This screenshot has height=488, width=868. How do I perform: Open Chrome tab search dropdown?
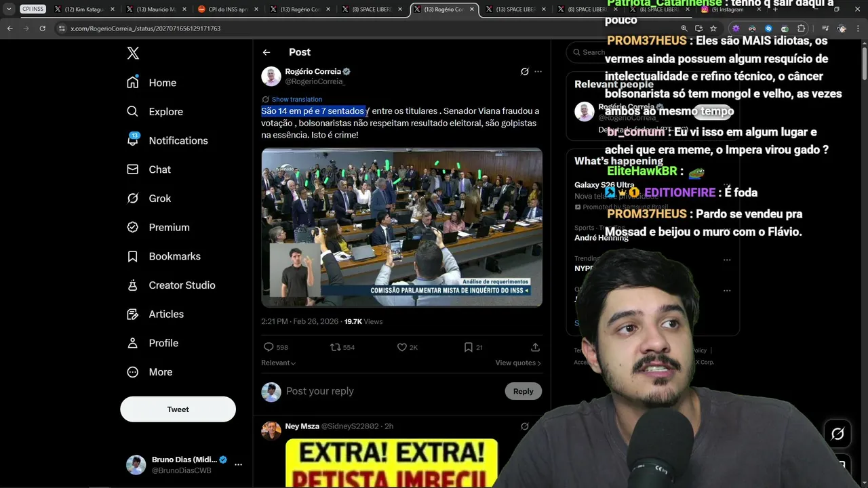(9, 9)
